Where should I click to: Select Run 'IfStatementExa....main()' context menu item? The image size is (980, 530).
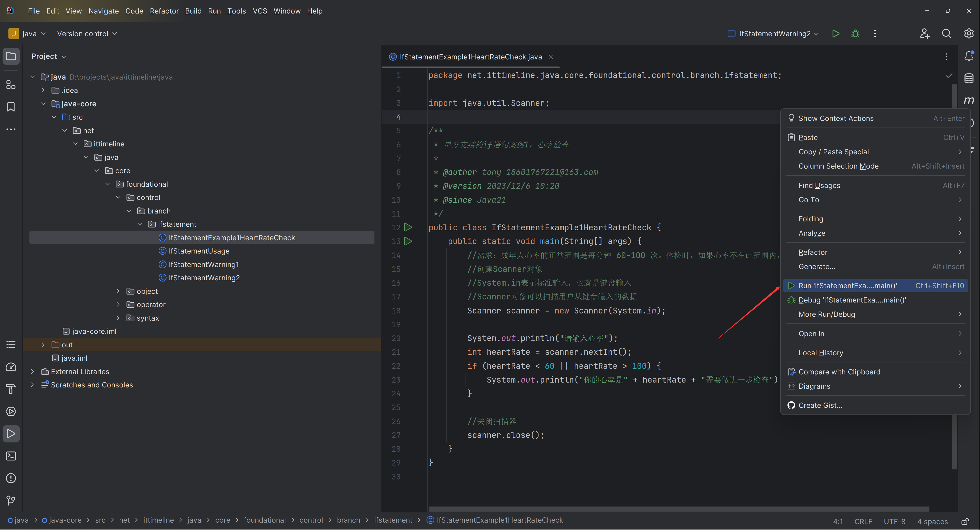click(x=875, y=286)
